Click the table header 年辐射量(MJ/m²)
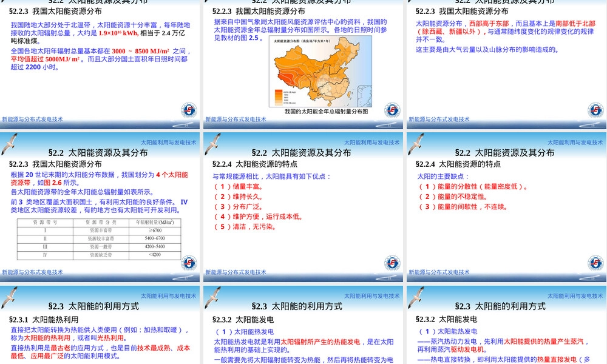This screenshot has height=364, width=607. pyautogui.click(x=155, y=223)
